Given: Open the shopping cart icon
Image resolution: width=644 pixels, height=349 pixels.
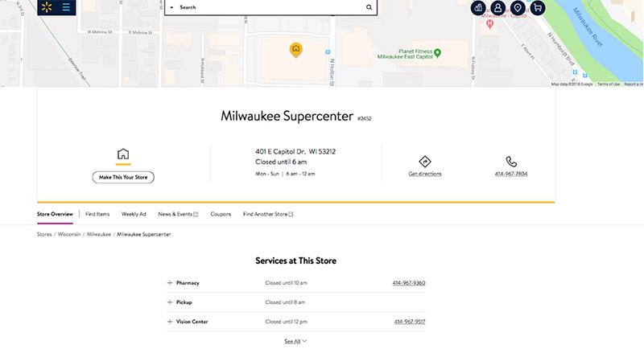Looking at the screenshot, I should (x=538, y=8).
